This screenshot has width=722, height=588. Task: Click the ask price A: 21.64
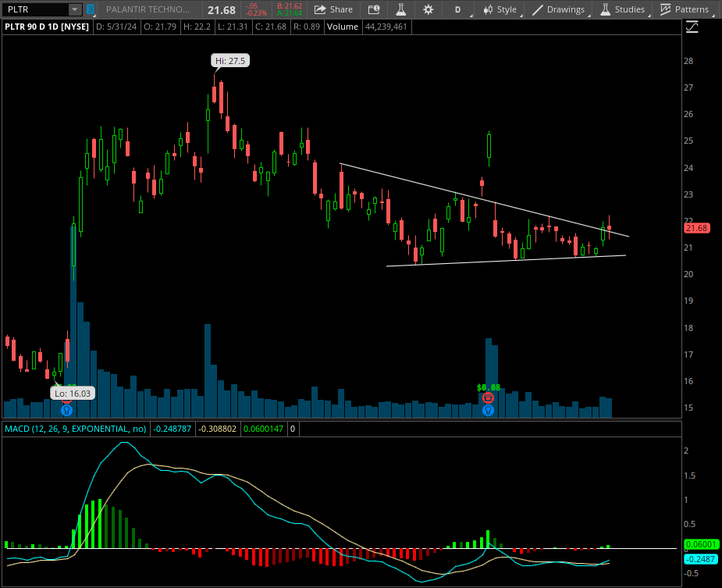point(290,13)
